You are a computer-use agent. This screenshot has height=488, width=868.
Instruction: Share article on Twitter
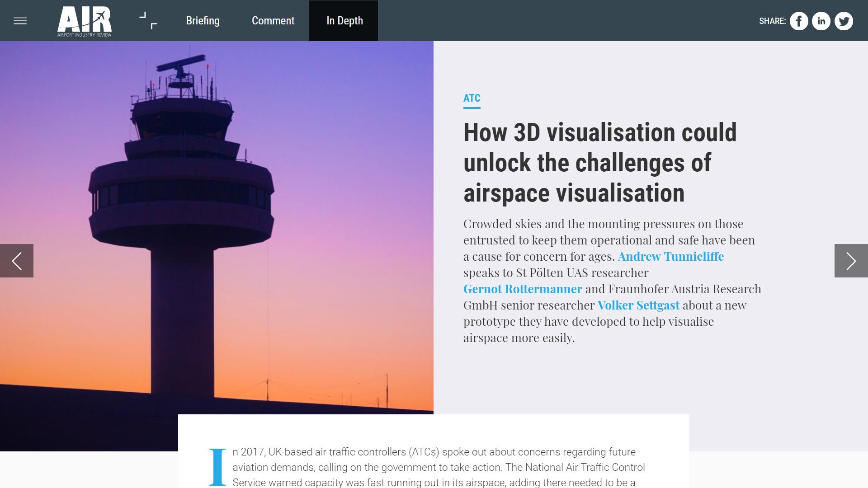point(843,21)
